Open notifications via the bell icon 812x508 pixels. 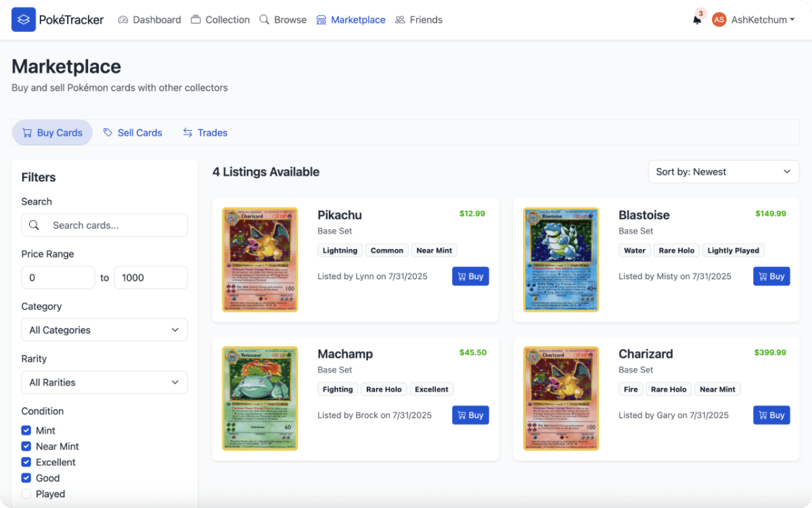697,21
